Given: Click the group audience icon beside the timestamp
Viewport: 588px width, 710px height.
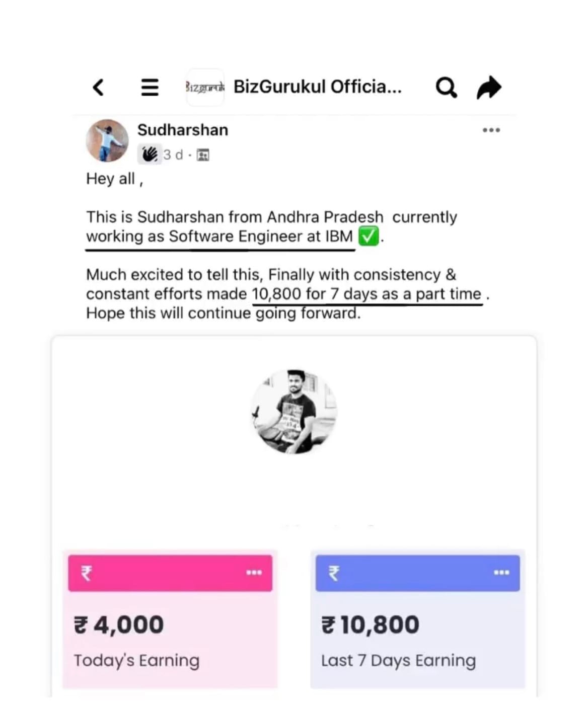Looking at the screenshot, I should point(203,155).
